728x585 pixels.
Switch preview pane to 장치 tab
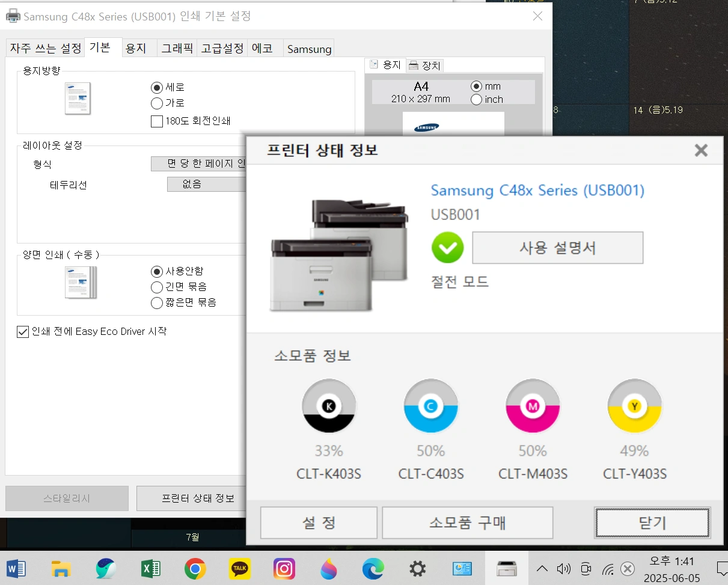tap(426, 65)
